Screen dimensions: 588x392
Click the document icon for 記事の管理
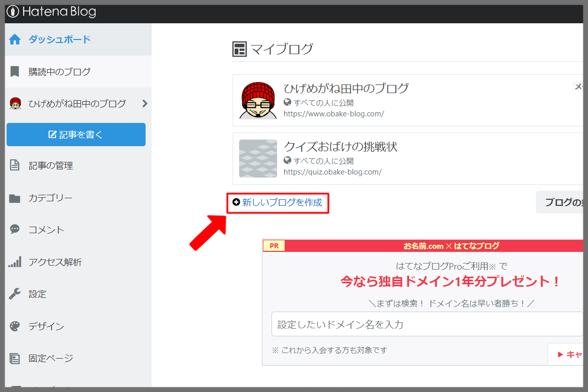point(15,165)
